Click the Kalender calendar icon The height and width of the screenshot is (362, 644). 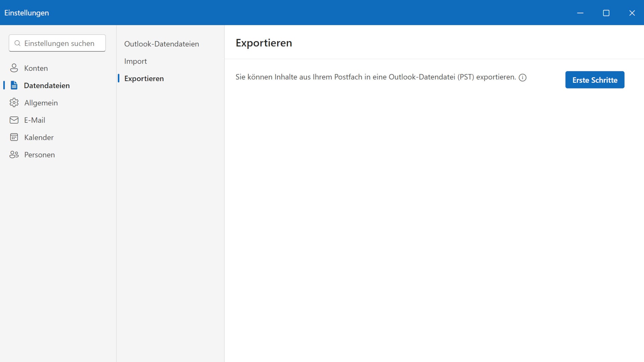click(x=14, y=137)
